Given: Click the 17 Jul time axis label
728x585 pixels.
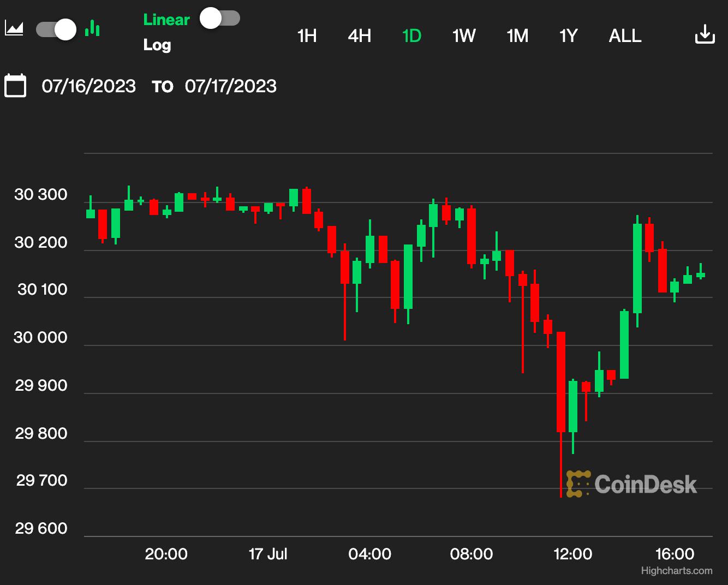Looking at the screenshot, I should pos(268,554).
